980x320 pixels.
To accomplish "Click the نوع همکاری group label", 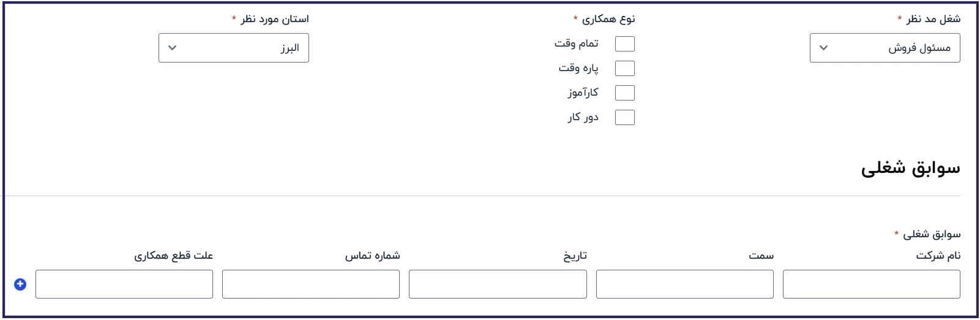I will tap(608, 19).
